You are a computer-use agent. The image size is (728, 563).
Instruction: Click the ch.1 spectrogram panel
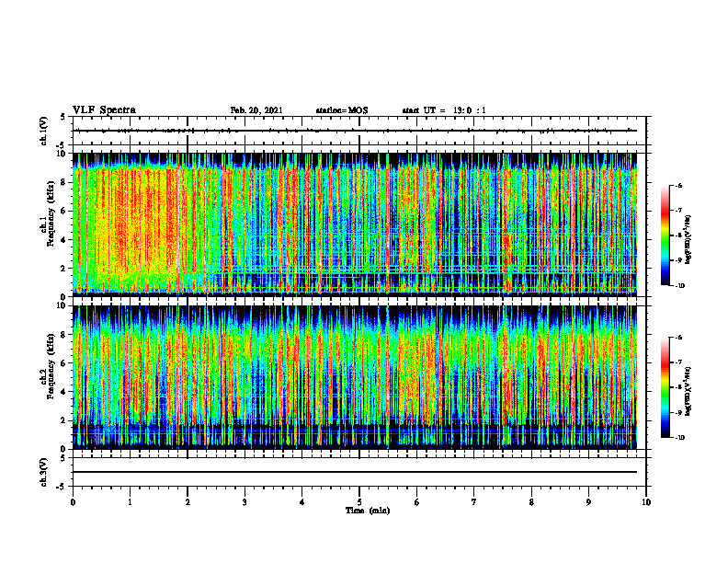pos(355,224)
